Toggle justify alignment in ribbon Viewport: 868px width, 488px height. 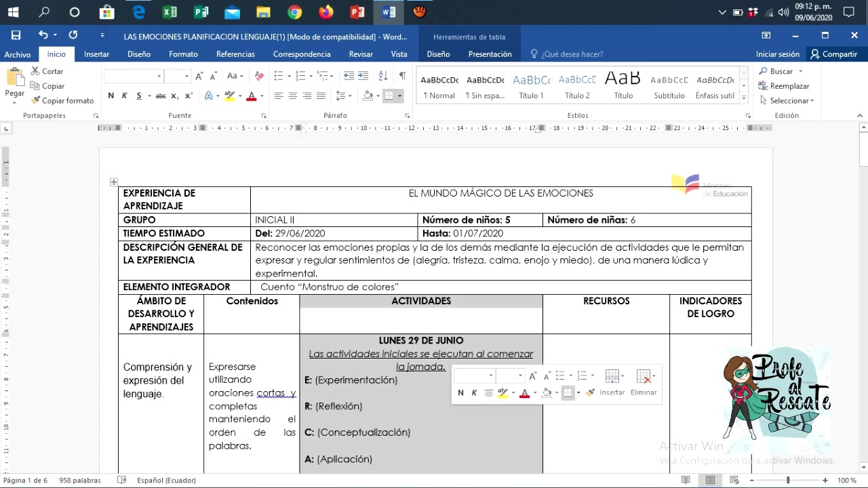(321, 96)
